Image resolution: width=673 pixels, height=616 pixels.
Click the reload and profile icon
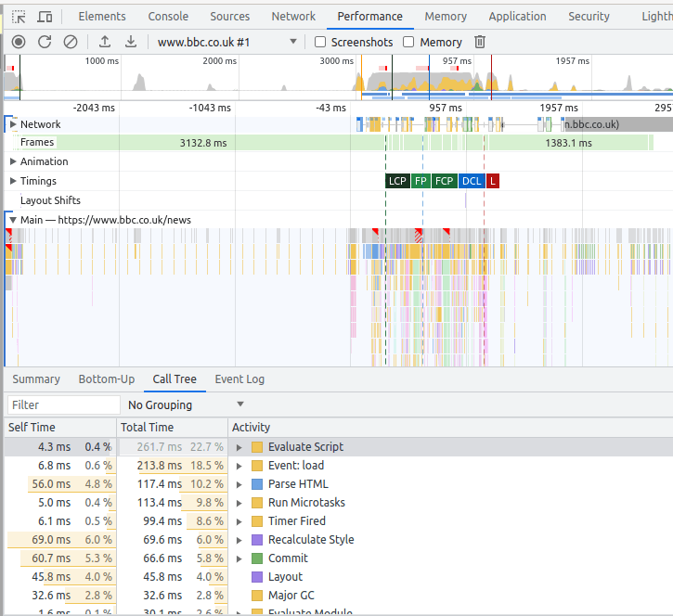(x=45, y=42)
